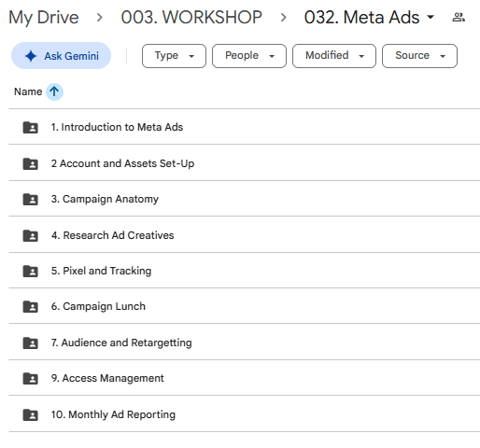Select '1. Introduction to Meta Ads' name

pyautogui.click(x=117, y=127)
